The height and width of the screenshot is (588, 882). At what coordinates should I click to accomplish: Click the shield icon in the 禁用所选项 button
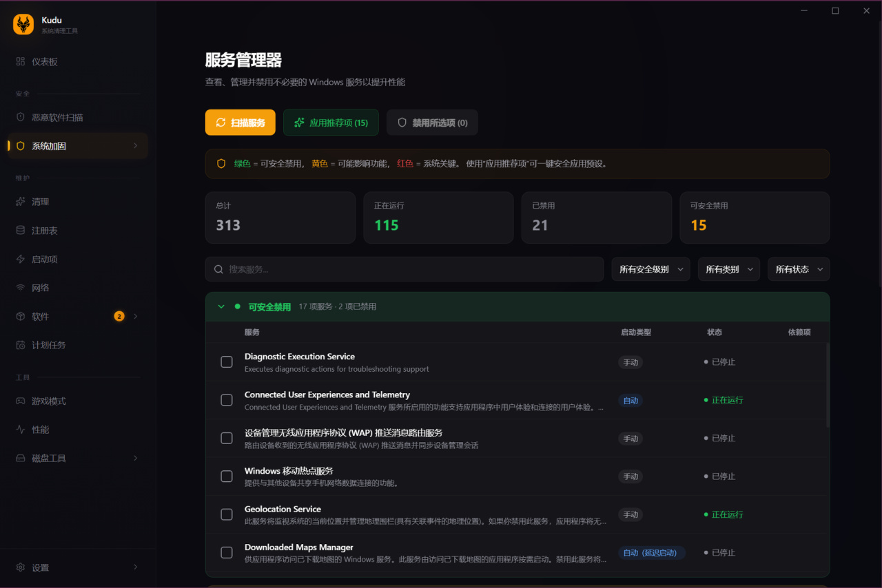click(402, 123)
